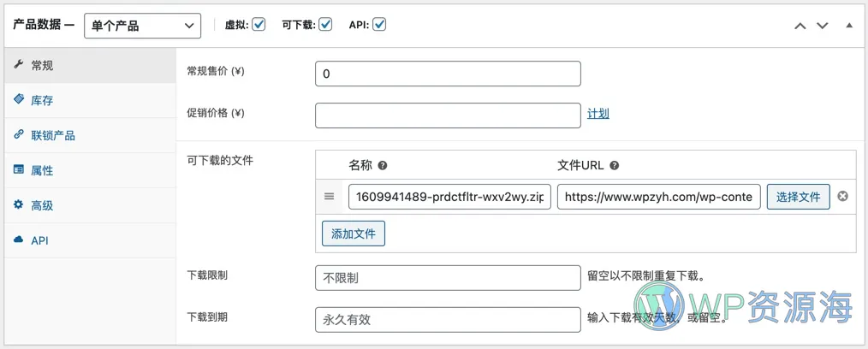The image size is (868, 349).
Task: Click the 常规售价 price field
Action: pos(448,74)
